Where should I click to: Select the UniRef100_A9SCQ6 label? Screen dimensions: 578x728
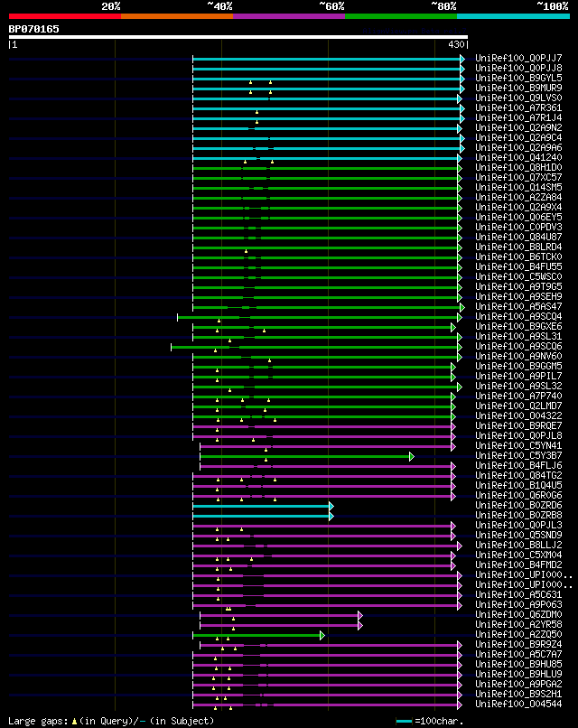pos(518,346)
